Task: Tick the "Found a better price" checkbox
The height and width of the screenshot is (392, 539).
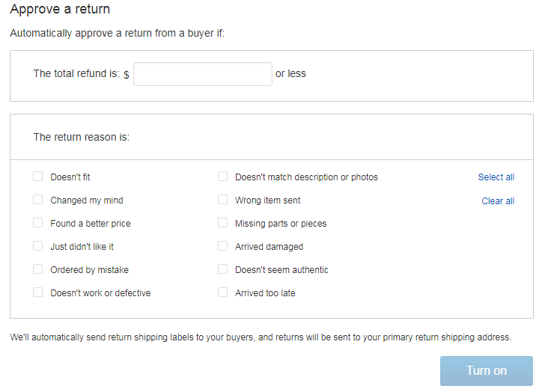Action: pyautogui.click(x=37, y=223)
